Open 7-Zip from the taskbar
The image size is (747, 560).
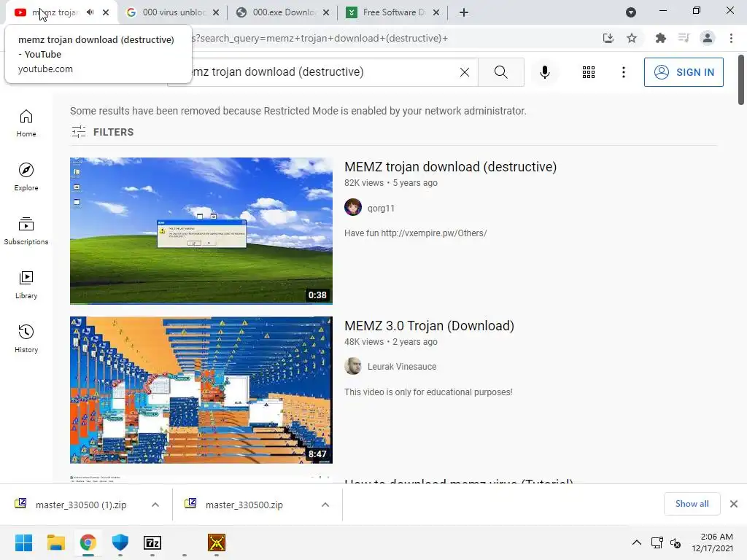pyautogui.click(x=152, y=542)
